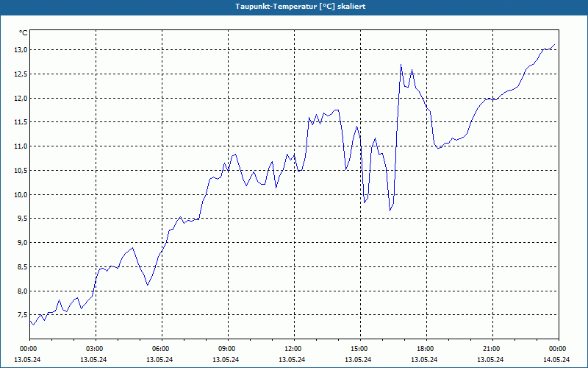Select the '12,5' y-axis value
Screen dimensions: 588x368
point(21,74)
